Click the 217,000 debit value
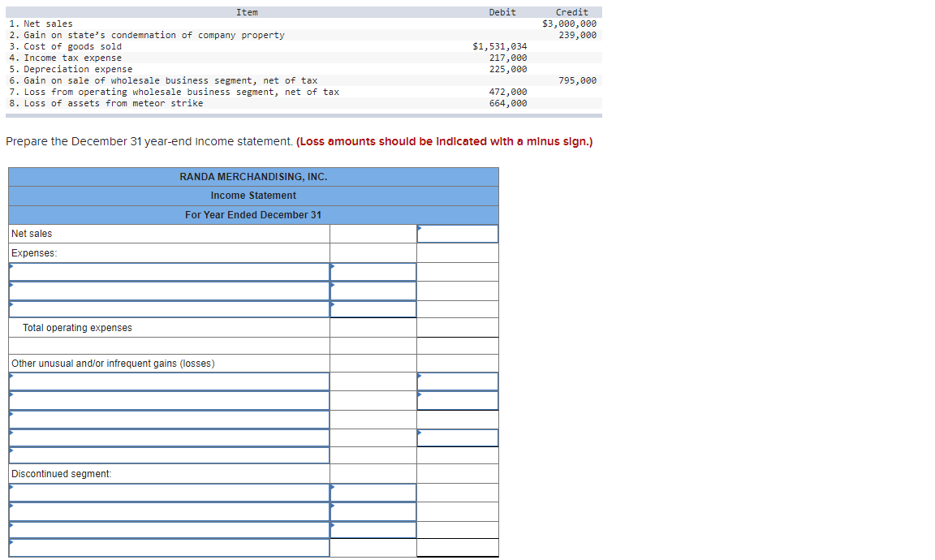 click(x=508, y=58)
